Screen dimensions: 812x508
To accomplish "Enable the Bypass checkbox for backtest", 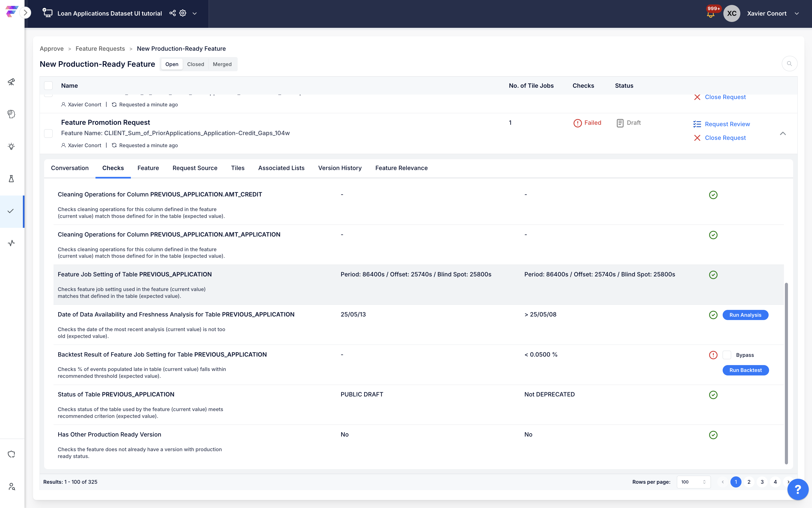I will tap(727, 355).
